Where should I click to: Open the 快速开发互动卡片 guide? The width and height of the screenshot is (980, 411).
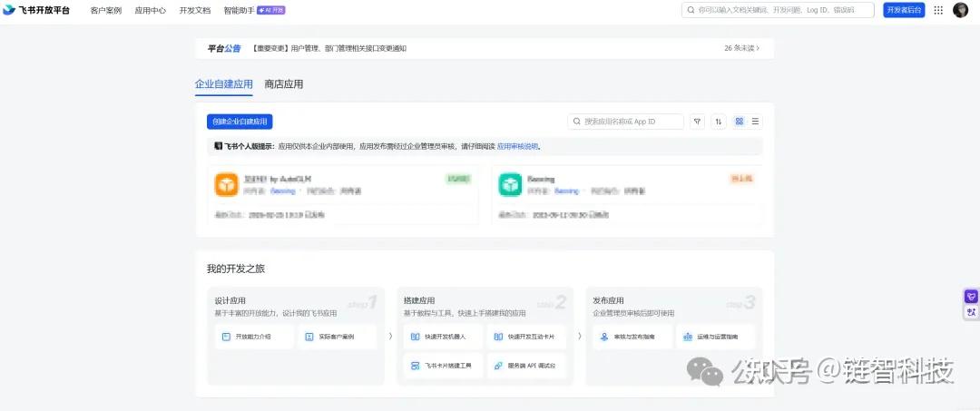point(527,337)
